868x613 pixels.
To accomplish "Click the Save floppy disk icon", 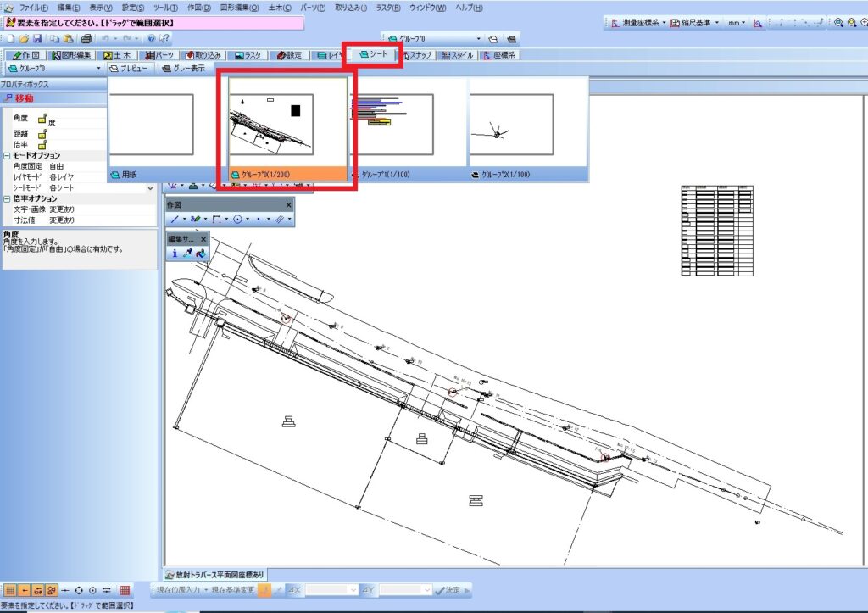I will pyautogui.click(x=38, y=39).
